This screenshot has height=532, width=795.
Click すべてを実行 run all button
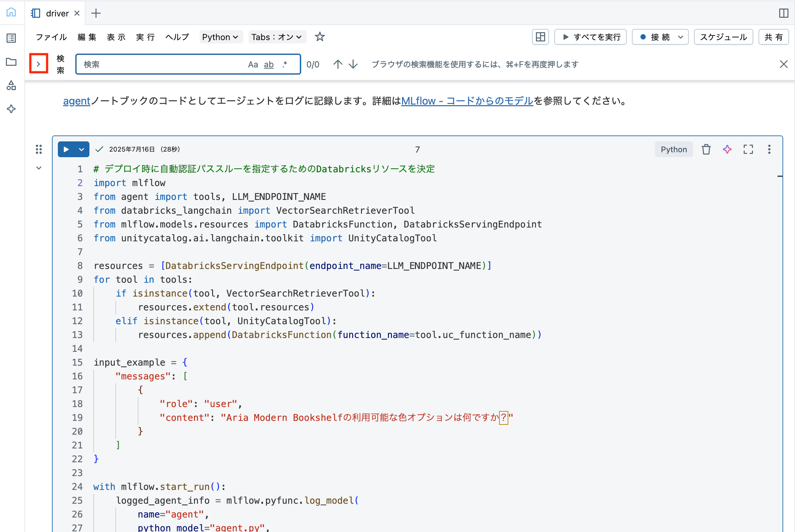pyautogui.click(x=590, y=37)
